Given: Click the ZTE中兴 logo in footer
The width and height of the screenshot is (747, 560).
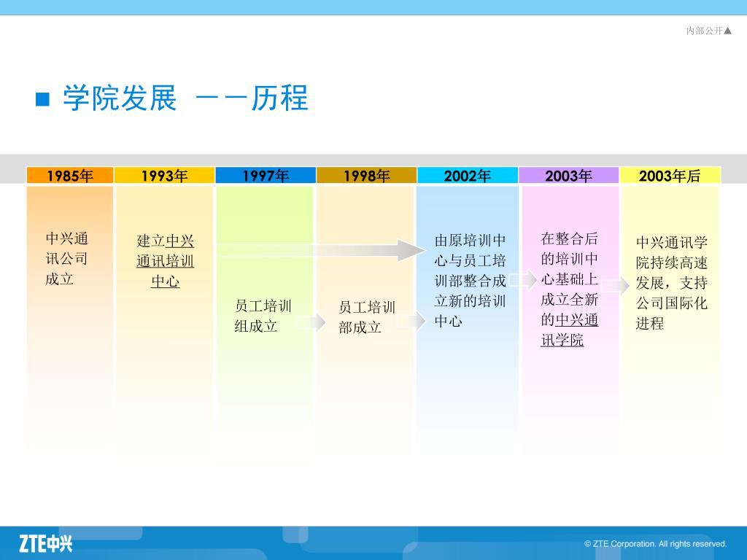Looking at the screenshot, I should [x=46, y=543].
